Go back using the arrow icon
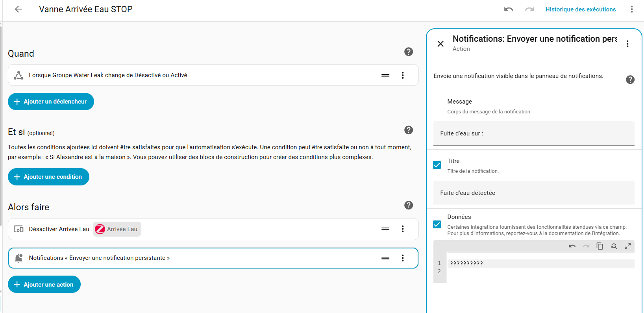Image resolution: width=644 pixels, height=313 pixels. (x=18, y=9)
